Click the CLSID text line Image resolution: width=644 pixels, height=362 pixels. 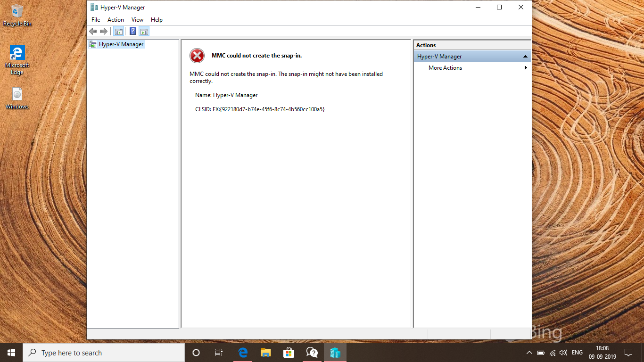(260, 109)
